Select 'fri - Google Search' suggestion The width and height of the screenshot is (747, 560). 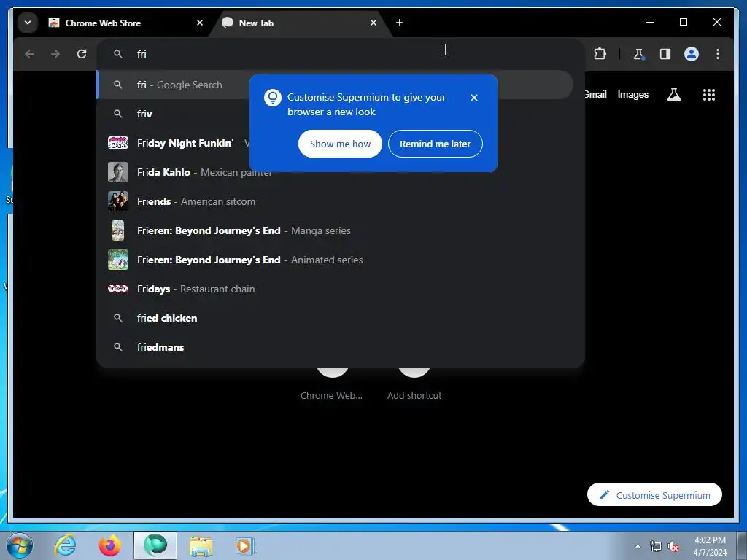[x=336, y=85]
